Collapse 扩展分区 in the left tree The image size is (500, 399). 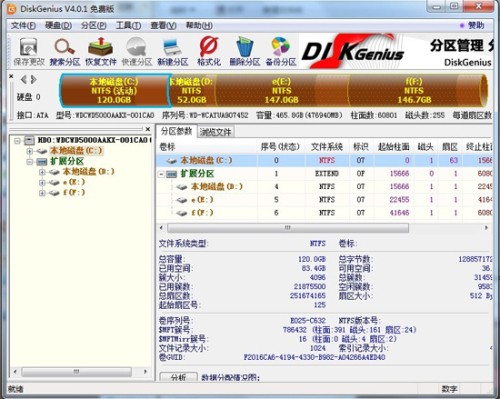[x=30, y=162]
